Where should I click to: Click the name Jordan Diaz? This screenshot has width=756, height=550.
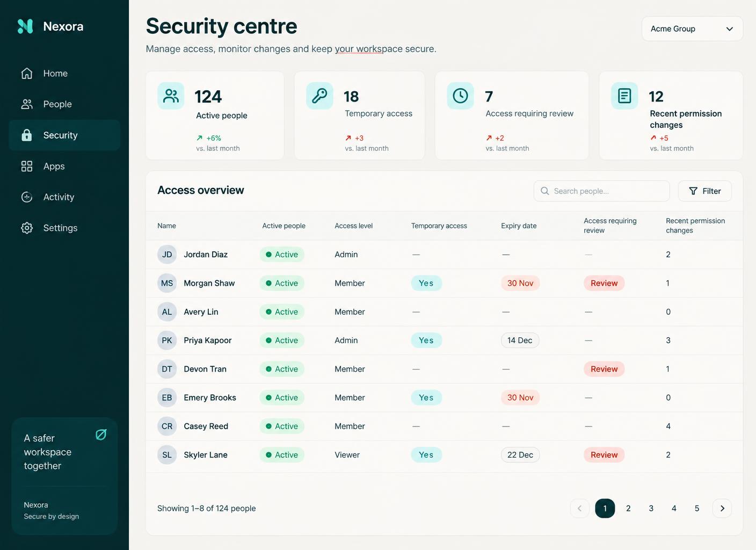coord(206,255)
